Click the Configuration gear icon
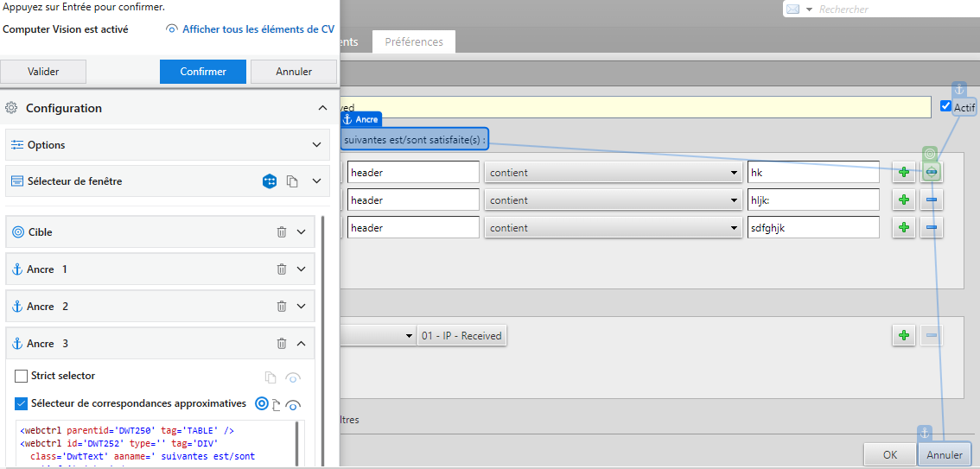The image size is (980, 469). 10,108
